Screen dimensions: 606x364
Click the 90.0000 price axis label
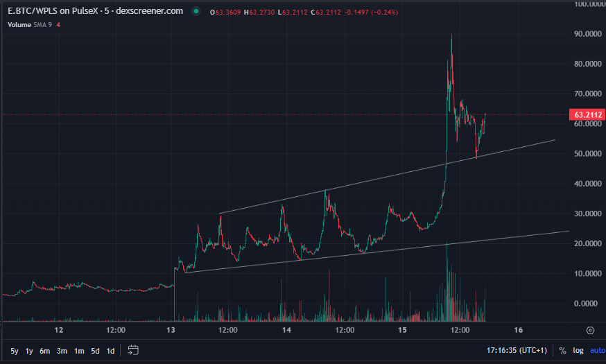pyautogui.click(x=588, y=34)
